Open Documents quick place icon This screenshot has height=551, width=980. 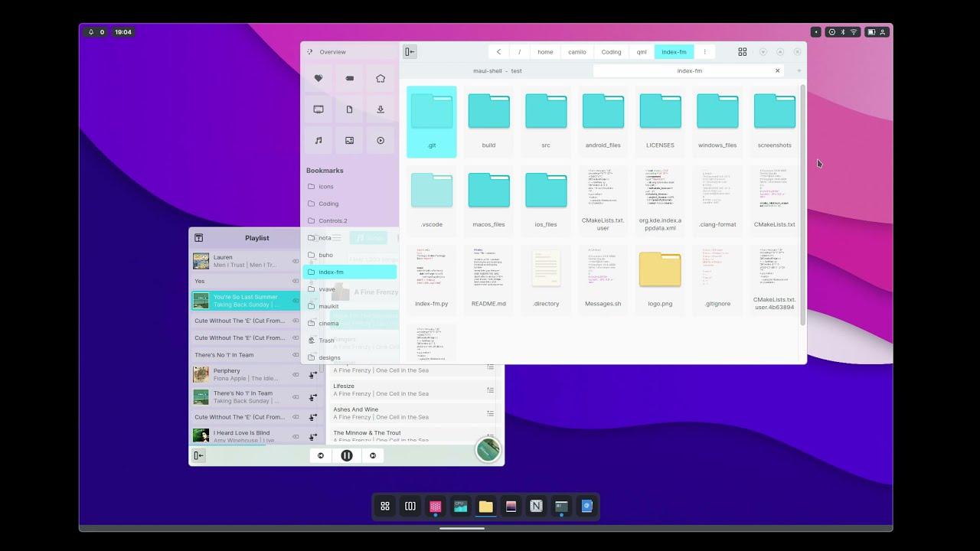click(349, 109)
